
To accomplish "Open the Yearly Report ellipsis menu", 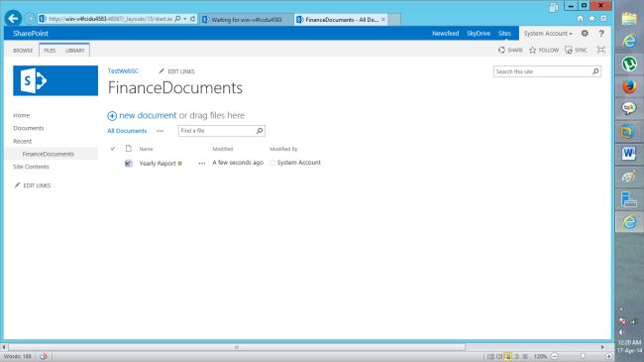I will point(202,164).
